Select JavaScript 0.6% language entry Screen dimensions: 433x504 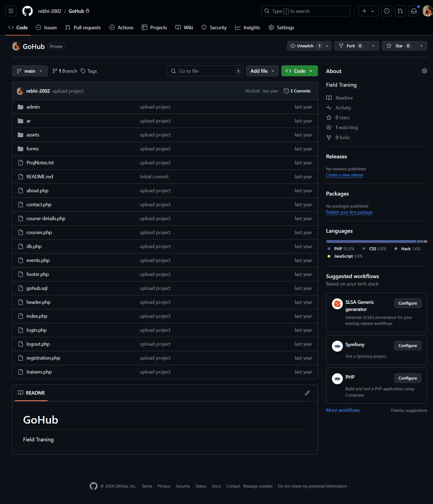345,256
